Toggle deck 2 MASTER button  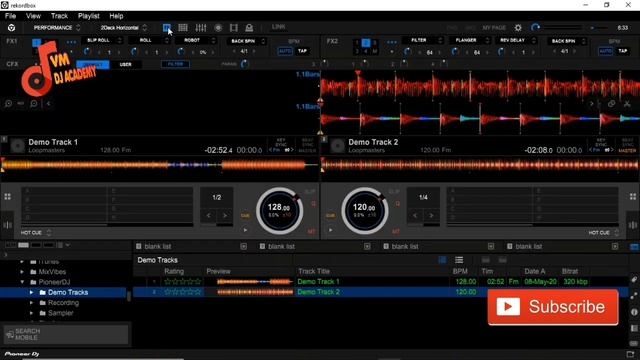(627, 151)
